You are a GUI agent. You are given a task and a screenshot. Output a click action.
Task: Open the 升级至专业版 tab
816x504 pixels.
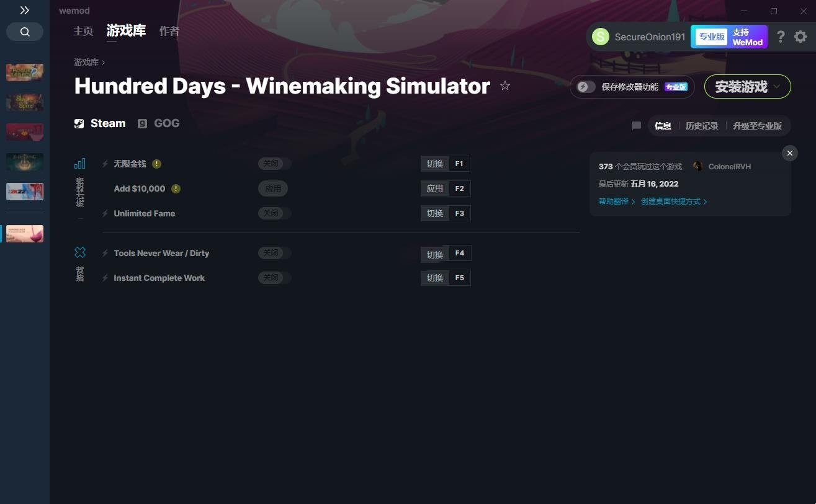click(x=757, y=126)
